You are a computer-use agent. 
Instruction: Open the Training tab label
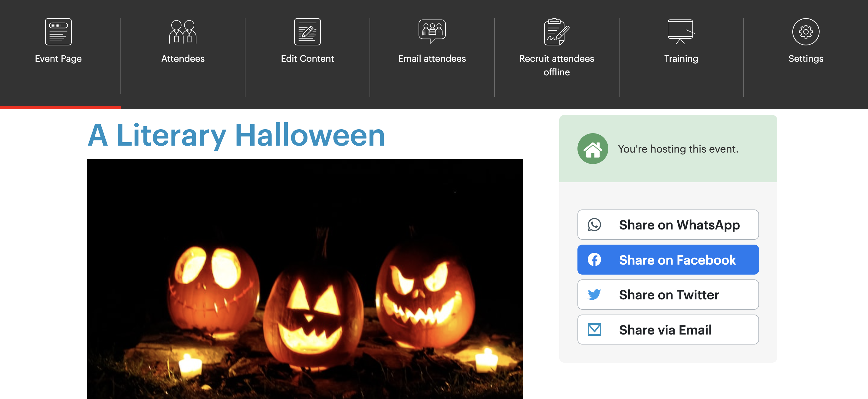click(681, 59)
